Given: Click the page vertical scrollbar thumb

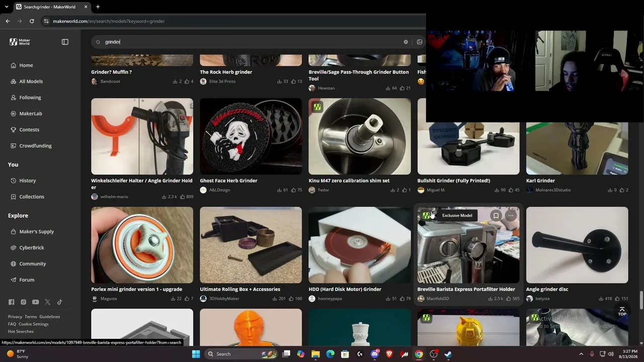Looking at the screenshot, I should pyautogui.click(x=641, y=300).
